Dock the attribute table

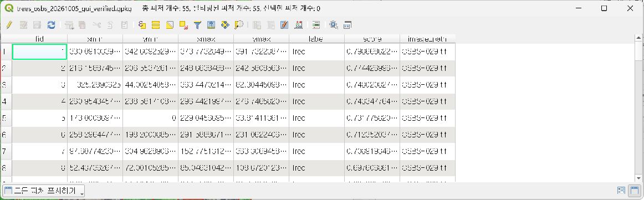347,25
